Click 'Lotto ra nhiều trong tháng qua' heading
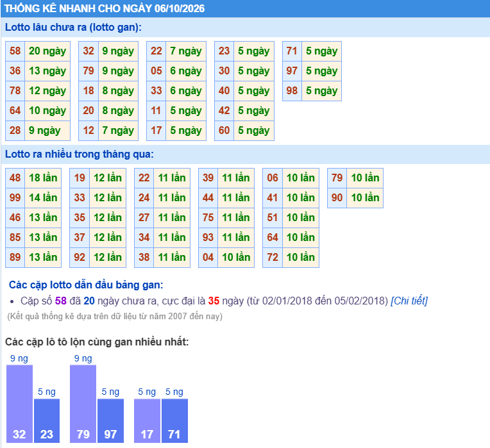The height and width of the screenshot is (448, 490). tap(80, 154)
